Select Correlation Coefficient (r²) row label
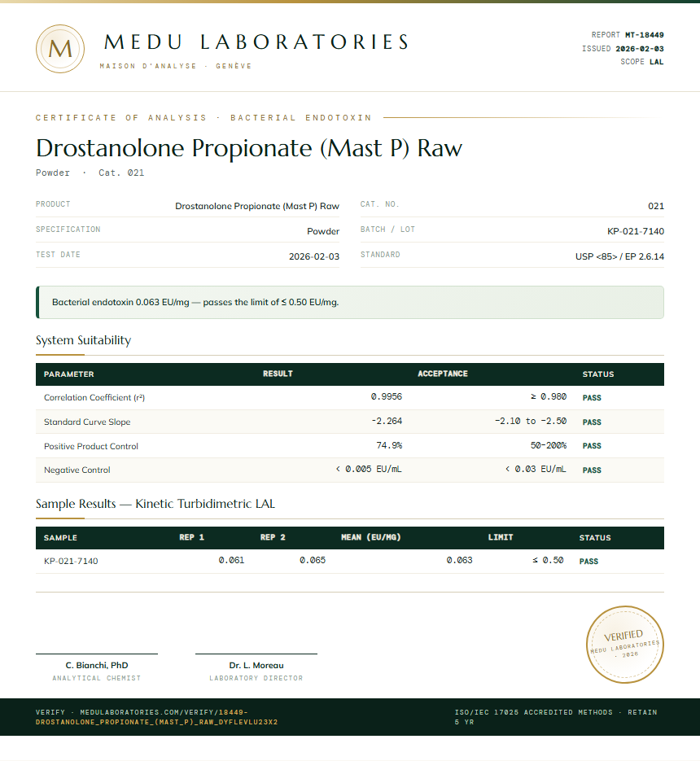Screen dimensions: 700x761 94,397
